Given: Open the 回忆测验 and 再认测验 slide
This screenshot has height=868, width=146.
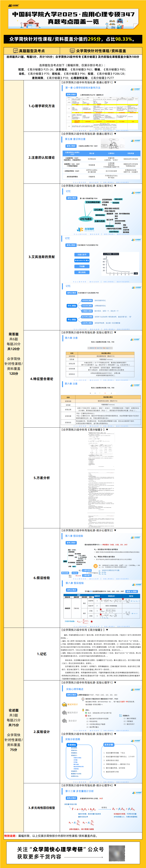Looking at the screenshot, I should (x=101, y=307).
